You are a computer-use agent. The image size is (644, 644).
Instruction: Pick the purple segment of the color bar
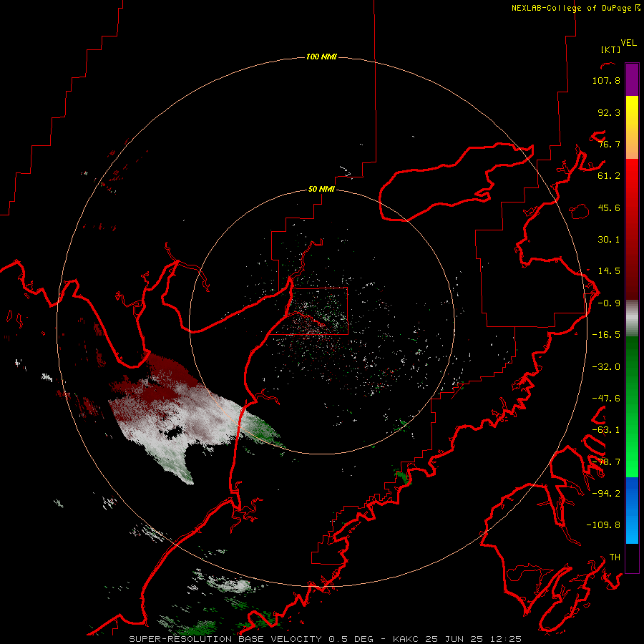click(x=632, y=79)
